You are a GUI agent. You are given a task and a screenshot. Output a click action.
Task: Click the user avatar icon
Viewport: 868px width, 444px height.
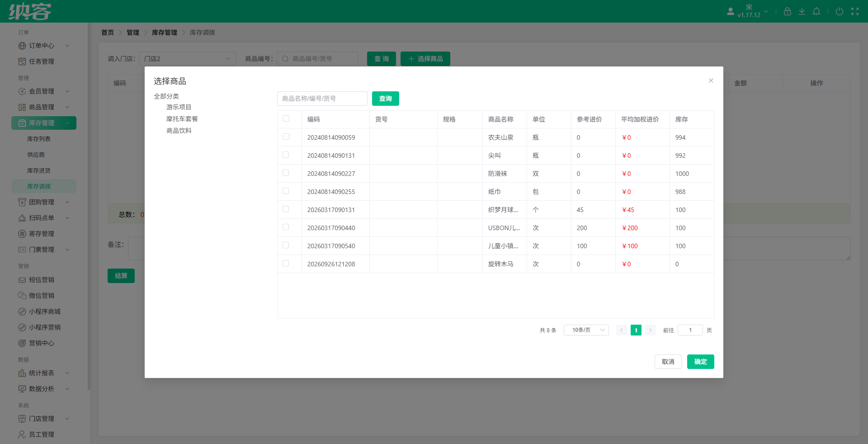tap(731, 11)
